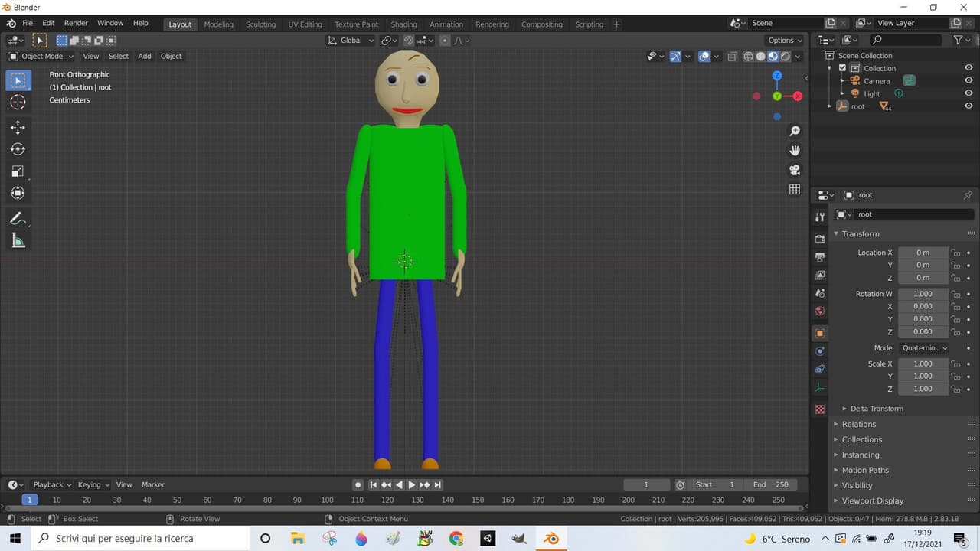This screenshot has width=980, height=551.
Task: Open the Render properties tab
Action: 820,240
